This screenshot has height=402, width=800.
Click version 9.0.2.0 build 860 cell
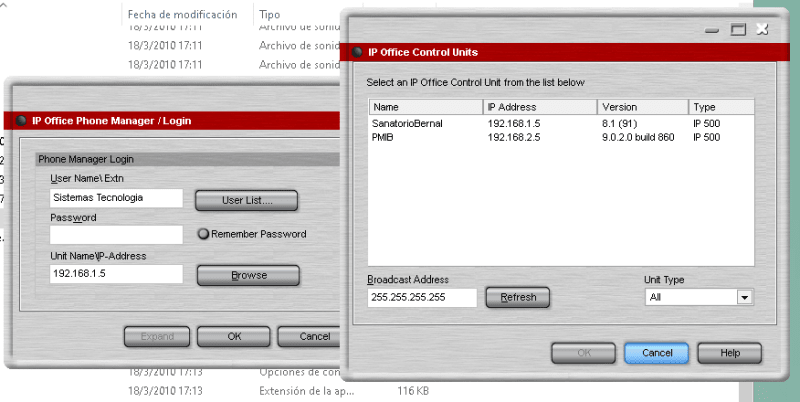[x=638, y=137]
